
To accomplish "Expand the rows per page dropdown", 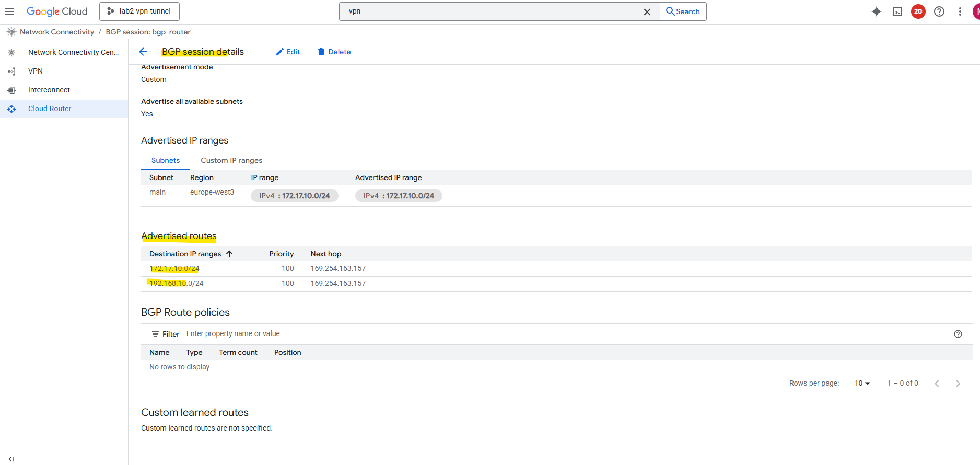I will point(862,383).
